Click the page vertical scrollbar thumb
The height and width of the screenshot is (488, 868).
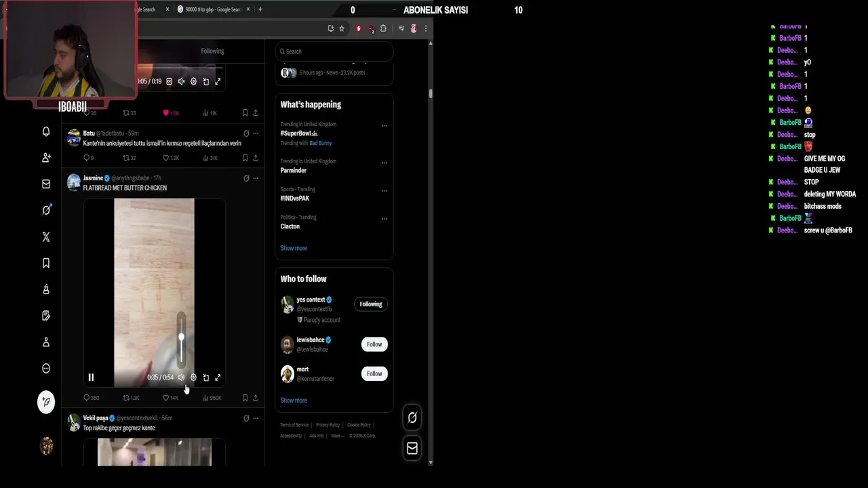pos(430,93)
